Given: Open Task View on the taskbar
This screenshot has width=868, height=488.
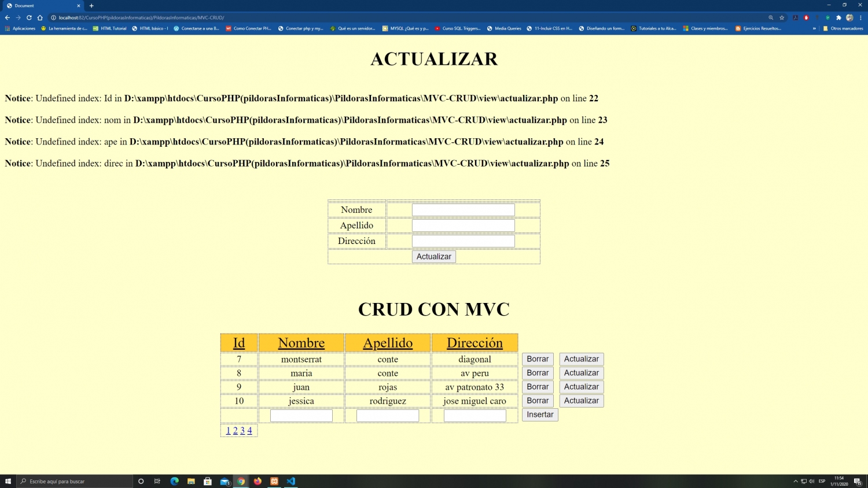Looking at the screenshot, I should click(x=157, y=481).
